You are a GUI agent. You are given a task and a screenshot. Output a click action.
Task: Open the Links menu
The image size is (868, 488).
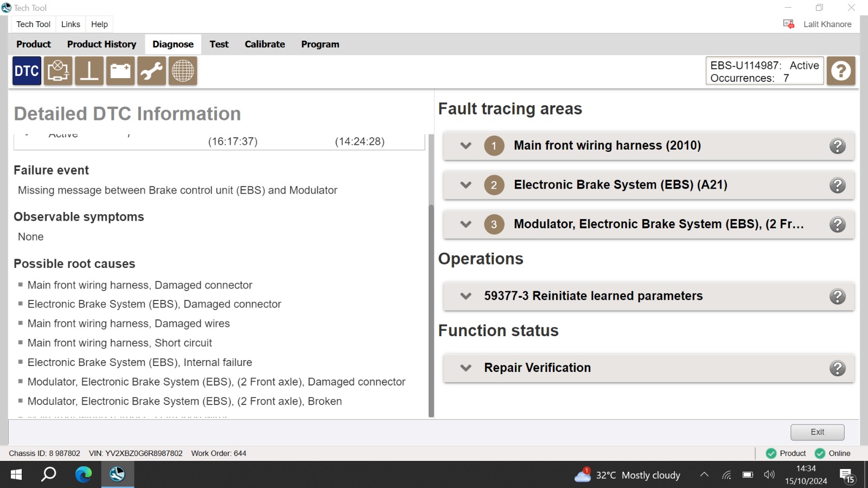tap(71, 24)
